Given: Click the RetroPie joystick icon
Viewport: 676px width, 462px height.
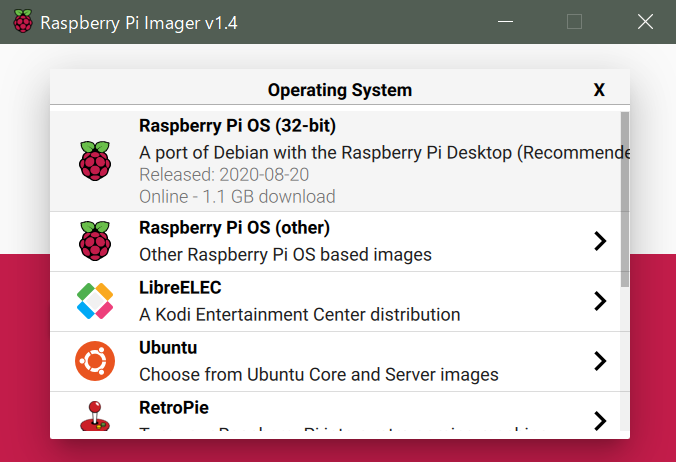Looking at the screenshot, I should pos(95,416).
